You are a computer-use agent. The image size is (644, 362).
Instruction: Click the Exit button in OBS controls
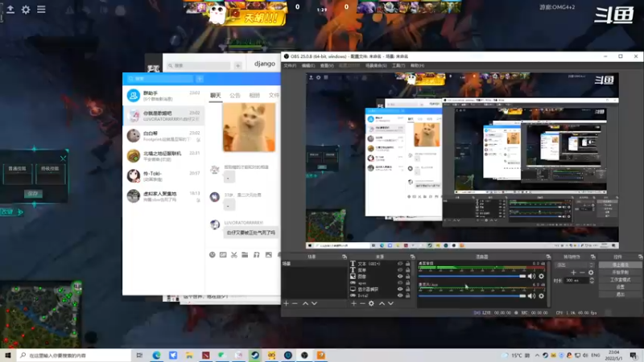tap(620, 294)
